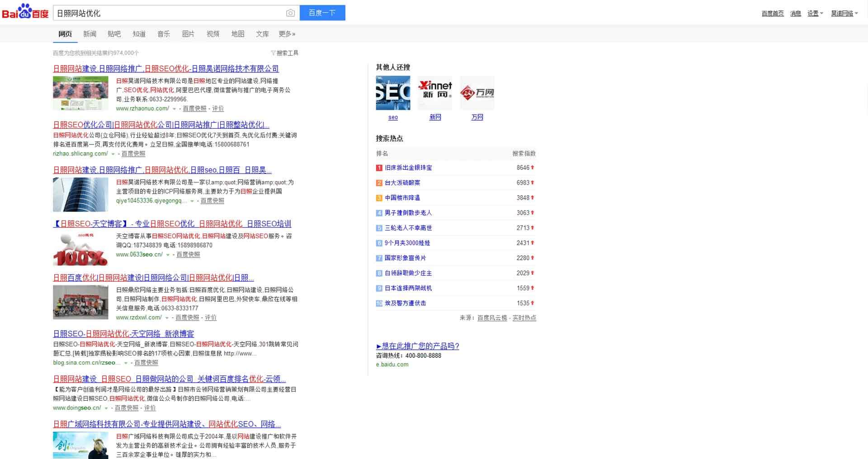868x459 pixels.
Task: Switch to the 知道 tab
Action: tap(139, 34)
